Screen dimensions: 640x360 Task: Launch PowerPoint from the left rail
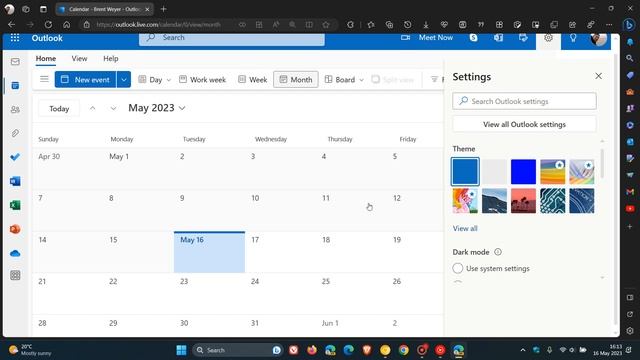point(15,229)
